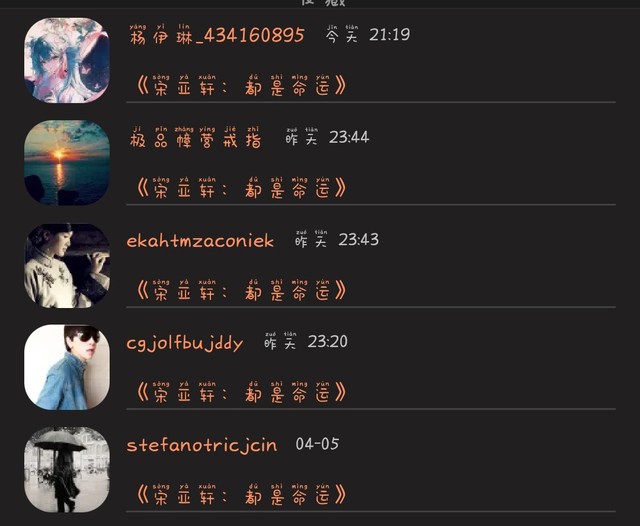Screen dimensions: 640x526
Task: Click username 杨伊琳_434160895
Action: click(217, 35)
